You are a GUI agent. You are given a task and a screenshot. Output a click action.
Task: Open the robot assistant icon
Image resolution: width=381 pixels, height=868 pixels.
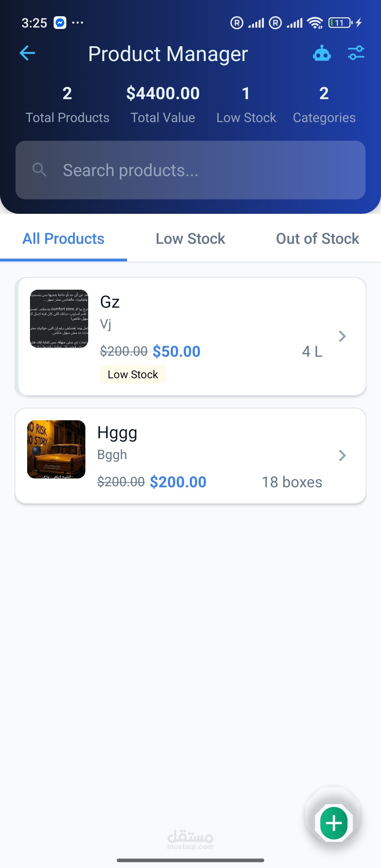(322, 53)
